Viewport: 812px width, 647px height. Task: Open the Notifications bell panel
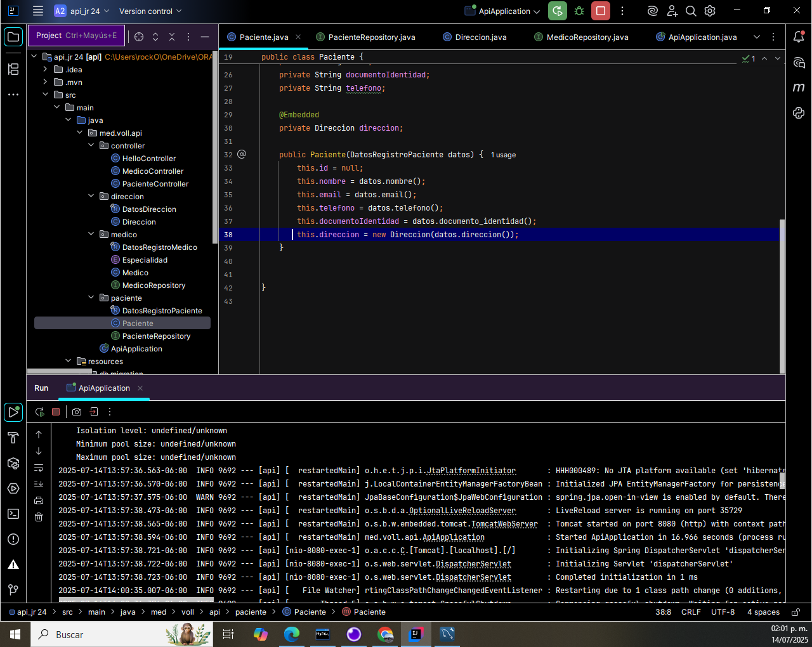point(799,37)
